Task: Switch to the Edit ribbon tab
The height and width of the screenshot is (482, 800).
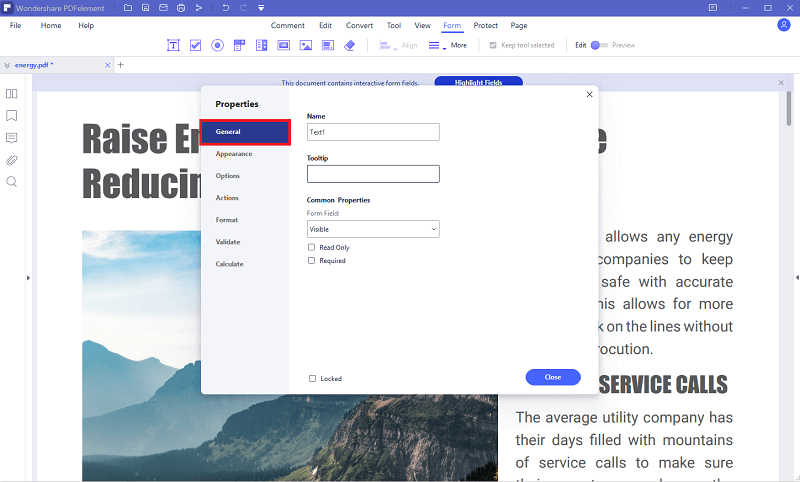Action: 326,26
